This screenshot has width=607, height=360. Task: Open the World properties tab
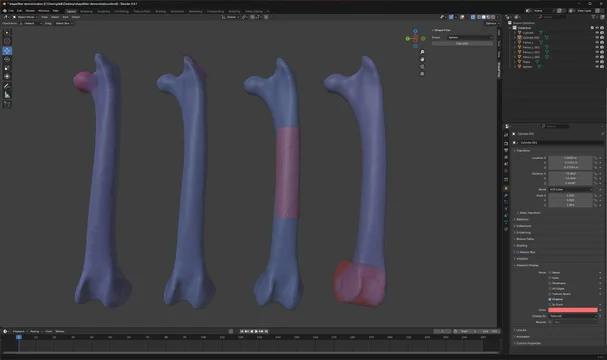click(506, 171)
